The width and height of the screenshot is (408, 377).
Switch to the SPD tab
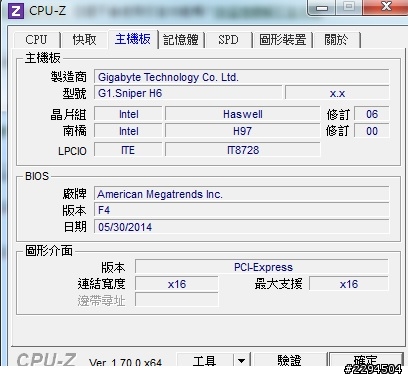(x=228, y=40)
